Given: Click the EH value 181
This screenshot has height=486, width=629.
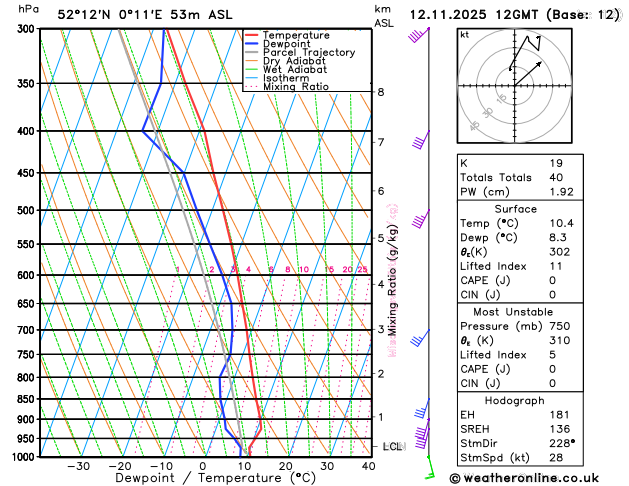Looking at the screenshot, I should pos(559,415).
